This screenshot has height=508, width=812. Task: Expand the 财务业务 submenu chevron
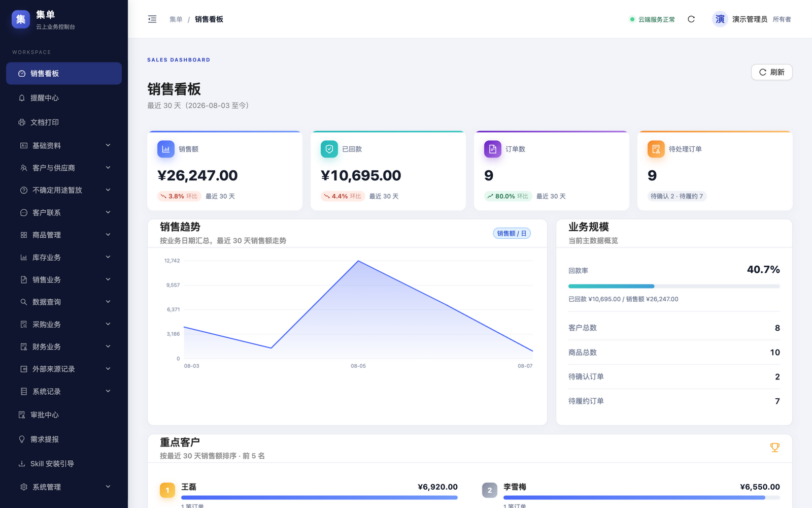pyautogui.click(x=108, y=346)
